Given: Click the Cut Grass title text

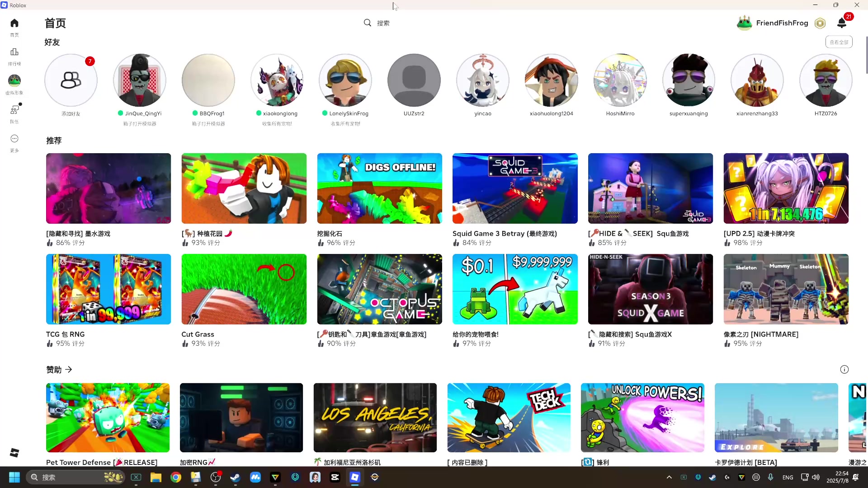Looking at the screenshot, I should (x=198, y=334).
